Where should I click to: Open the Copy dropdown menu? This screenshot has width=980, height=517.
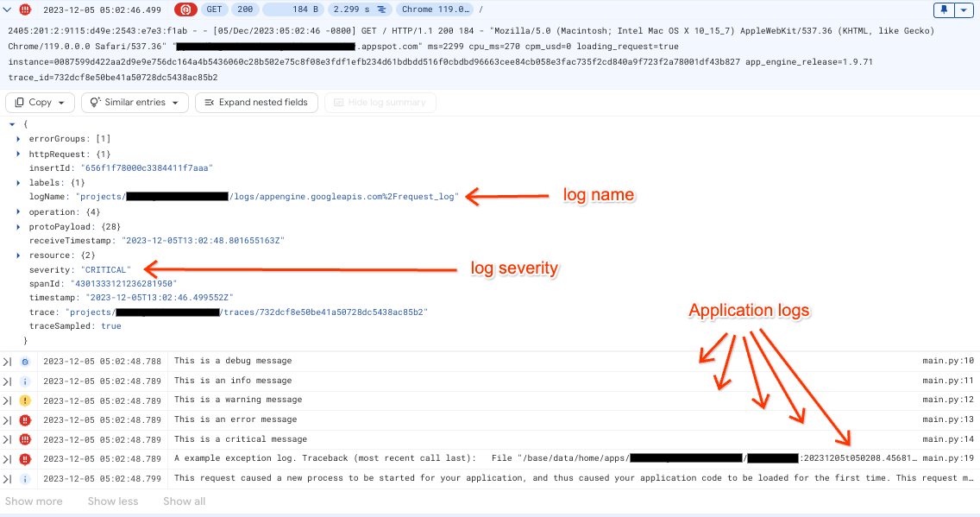40,102
